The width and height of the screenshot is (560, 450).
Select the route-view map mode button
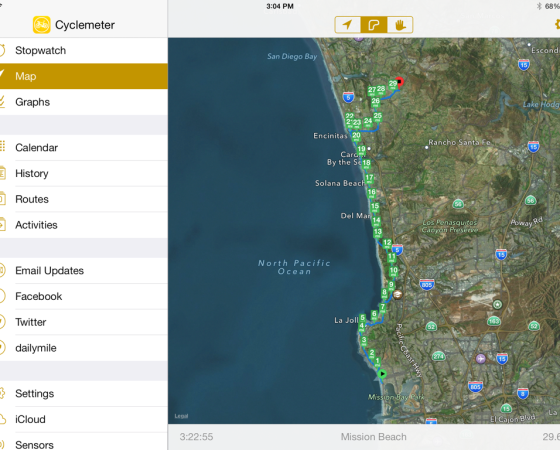tap(374, 25)
